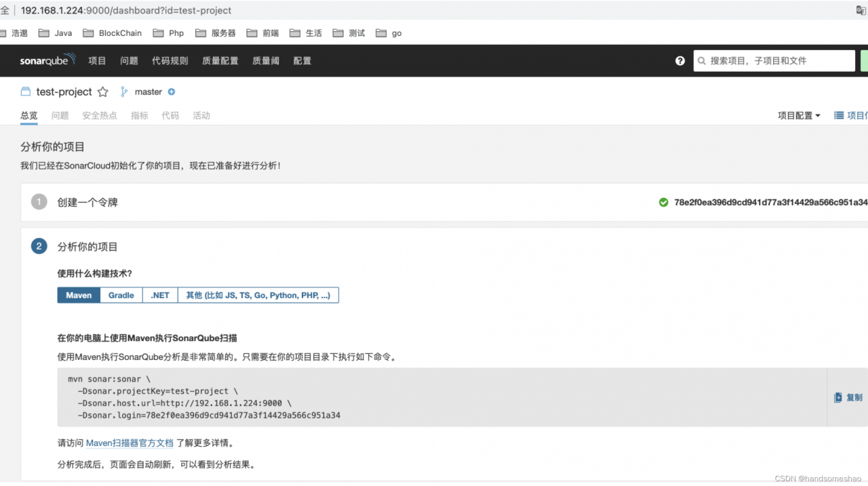Open Maven扫描器官方文档 link
This screenshot has height=486, width=868.
coord(130,443)
